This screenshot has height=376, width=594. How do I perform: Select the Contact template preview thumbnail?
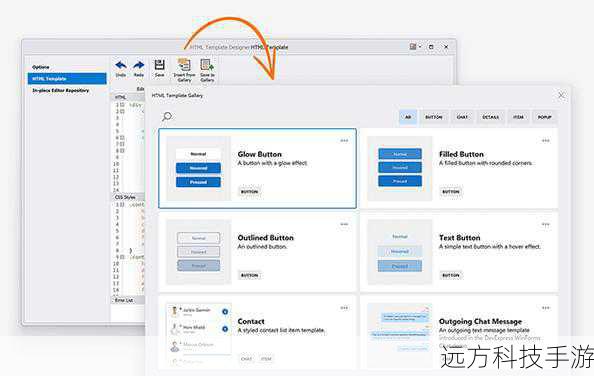pos(199,335)
